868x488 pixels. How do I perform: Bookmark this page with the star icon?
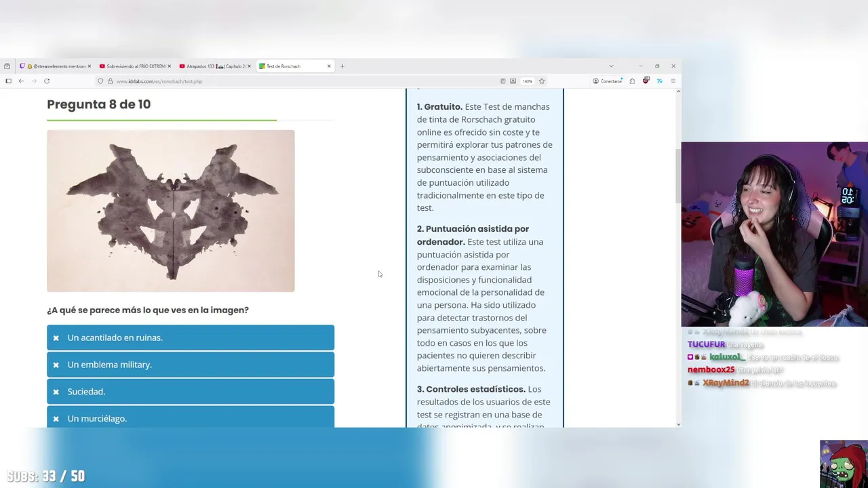pyautogui.click(x=542, y=81)
